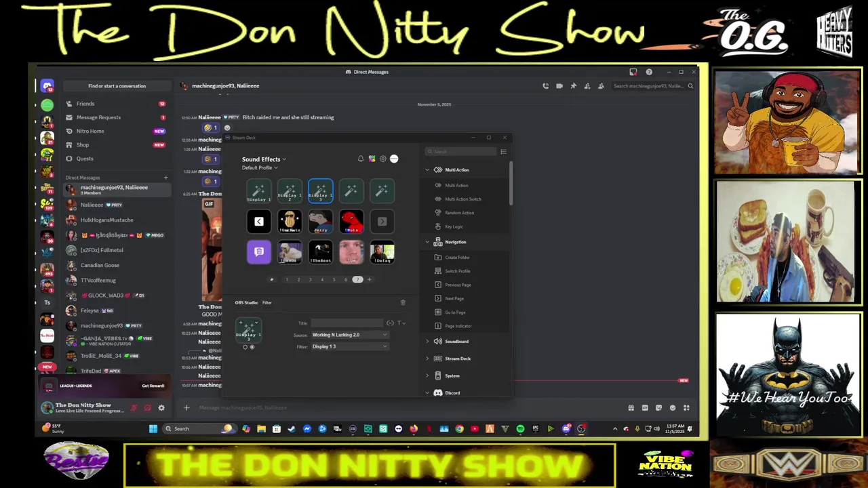This screenshot has width=868, height=488.
Task: Click the purple Twitch chat key
Action: click(258, 252)
